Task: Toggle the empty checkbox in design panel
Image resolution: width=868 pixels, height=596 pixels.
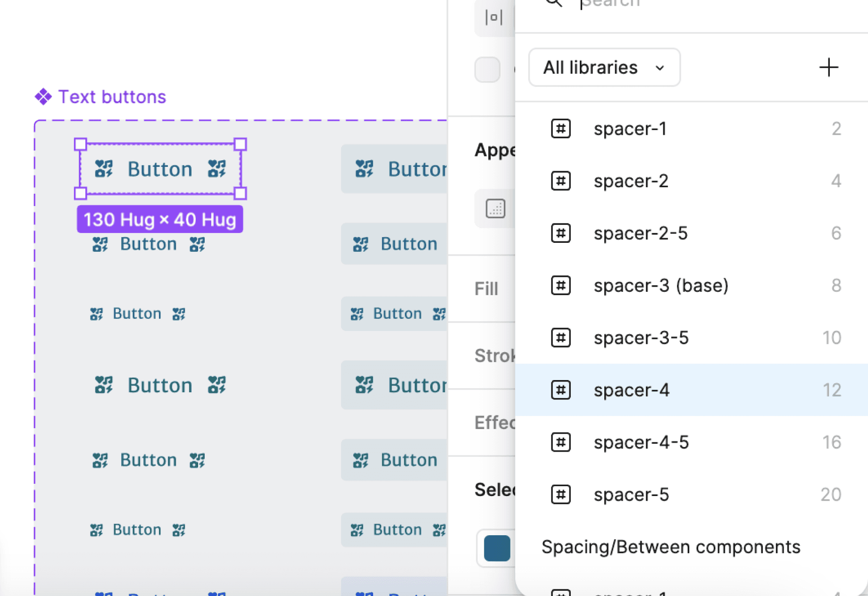Action: (487, 70)
